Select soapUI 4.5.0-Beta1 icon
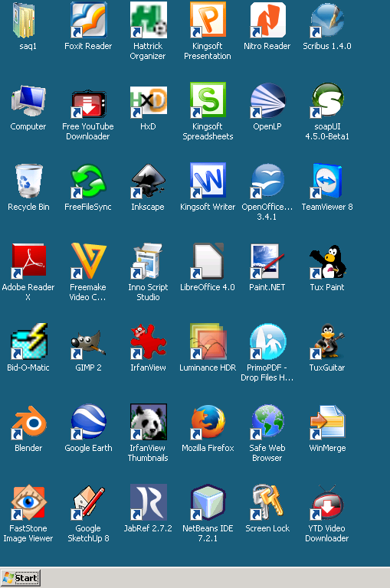 (327, 100)
